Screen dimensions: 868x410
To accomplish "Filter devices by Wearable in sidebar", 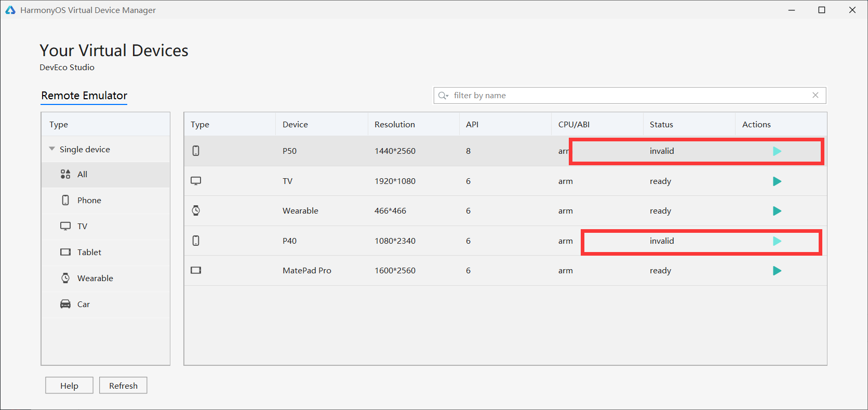I will (x=105, y=279).
